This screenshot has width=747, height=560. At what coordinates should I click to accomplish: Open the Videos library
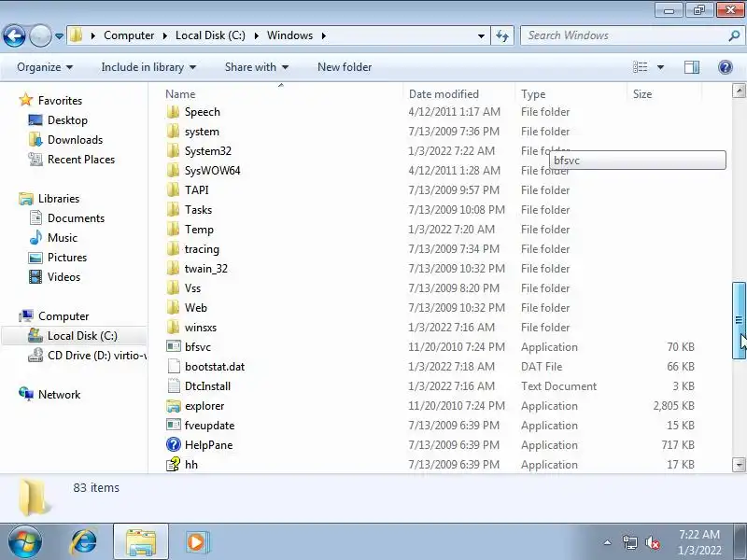point(63,276)
